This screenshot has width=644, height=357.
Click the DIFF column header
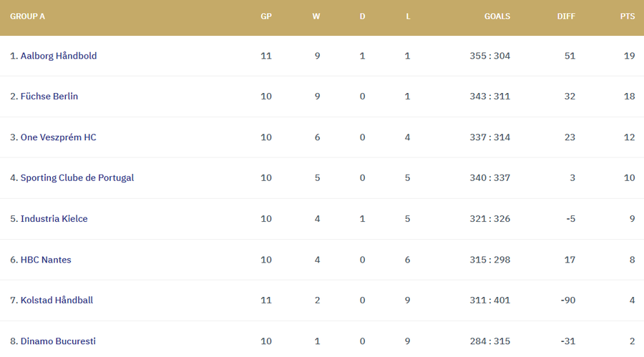click(566, 16)
